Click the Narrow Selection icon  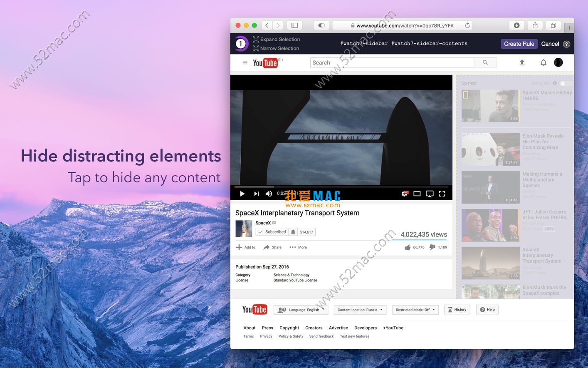pyautogui.click(x=255, y=48)
